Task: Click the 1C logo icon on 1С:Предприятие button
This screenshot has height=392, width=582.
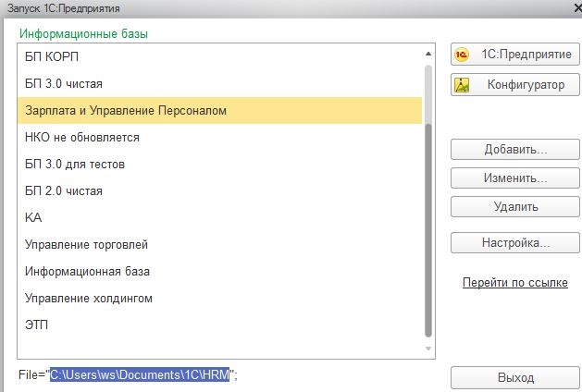Action: click(465, 55)
